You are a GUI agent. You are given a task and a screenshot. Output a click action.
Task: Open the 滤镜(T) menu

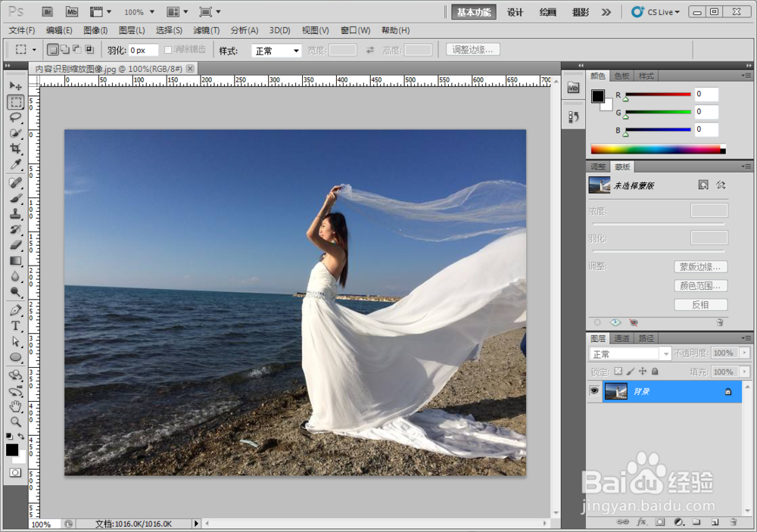(207, 30)
